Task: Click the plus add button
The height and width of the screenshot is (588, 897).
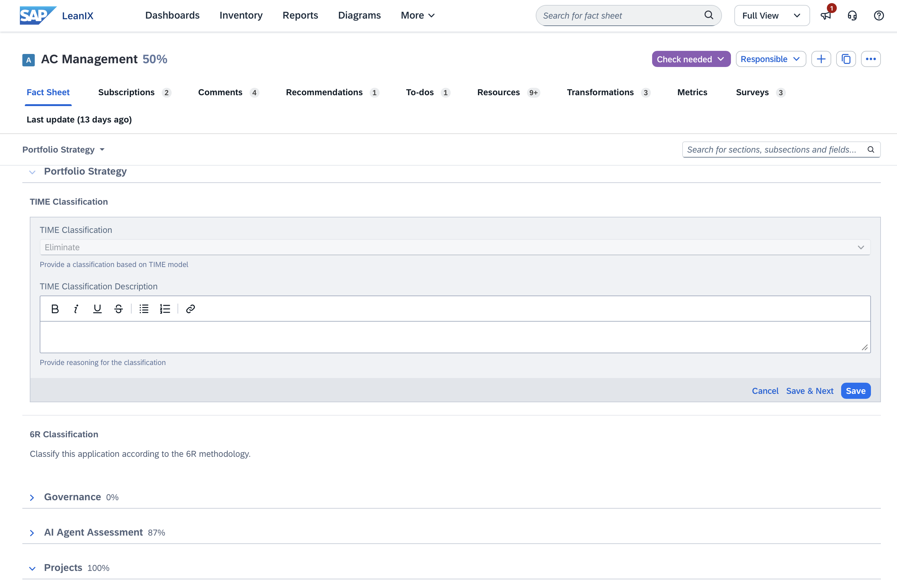Action: coord(821,59)
